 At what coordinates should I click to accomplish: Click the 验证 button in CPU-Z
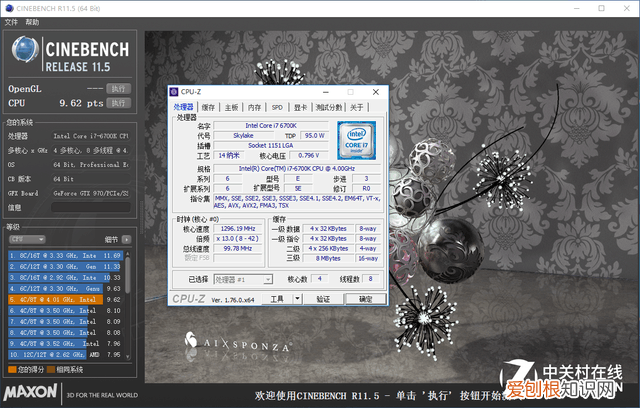tap(323, 299)
